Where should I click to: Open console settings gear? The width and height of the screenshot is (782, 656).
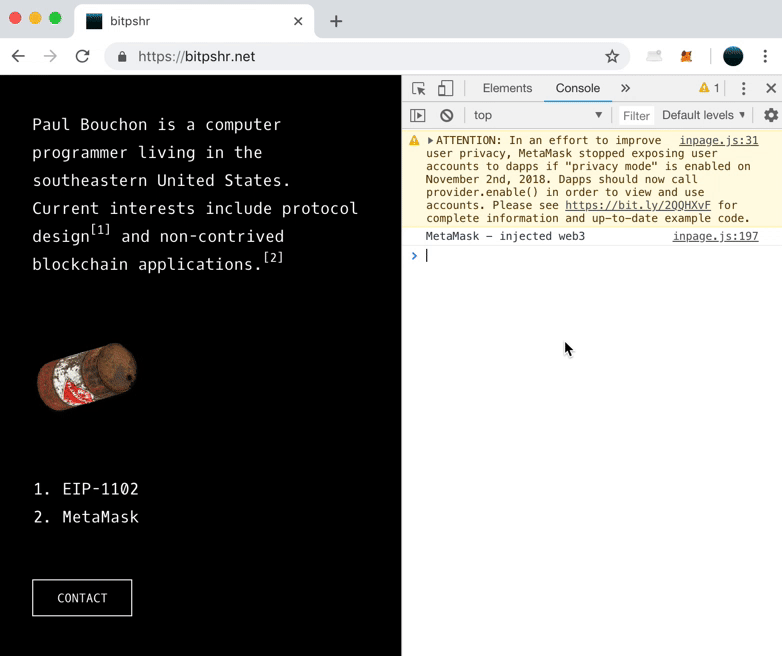771,115
